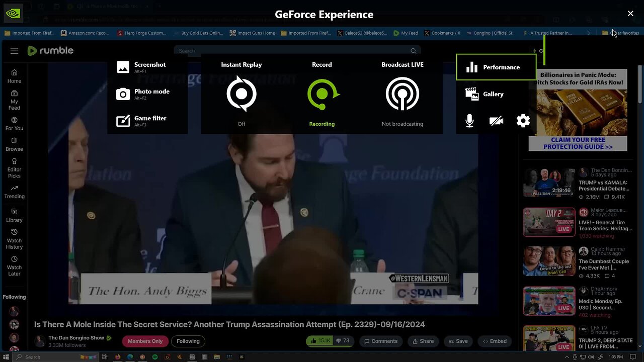The height and width of the screenshot is (362, 644).
Task: Open Trending in Rumble sidebar
Action: (14, 192)
